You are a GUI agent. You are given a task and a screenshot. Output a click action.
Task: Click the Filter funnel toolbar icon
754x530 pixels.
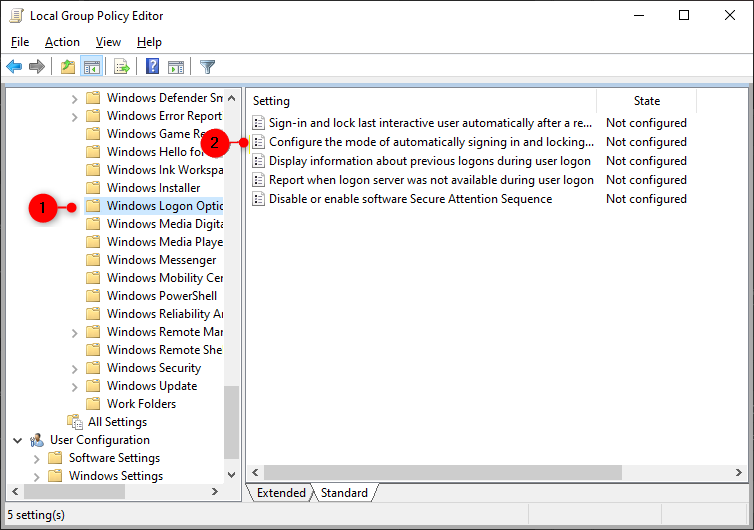pyautogui.click(x=207, y=67)
